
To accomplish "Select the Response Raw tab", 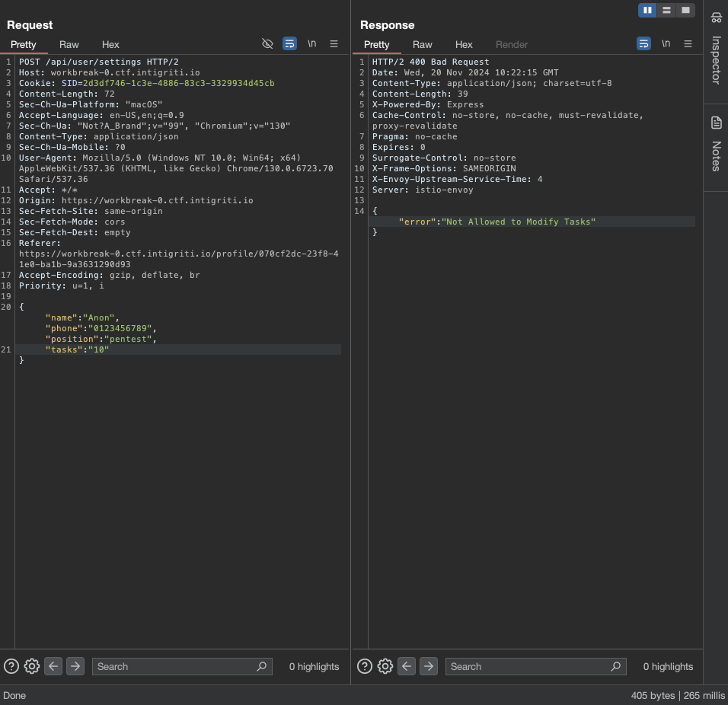I will point(423,45).
